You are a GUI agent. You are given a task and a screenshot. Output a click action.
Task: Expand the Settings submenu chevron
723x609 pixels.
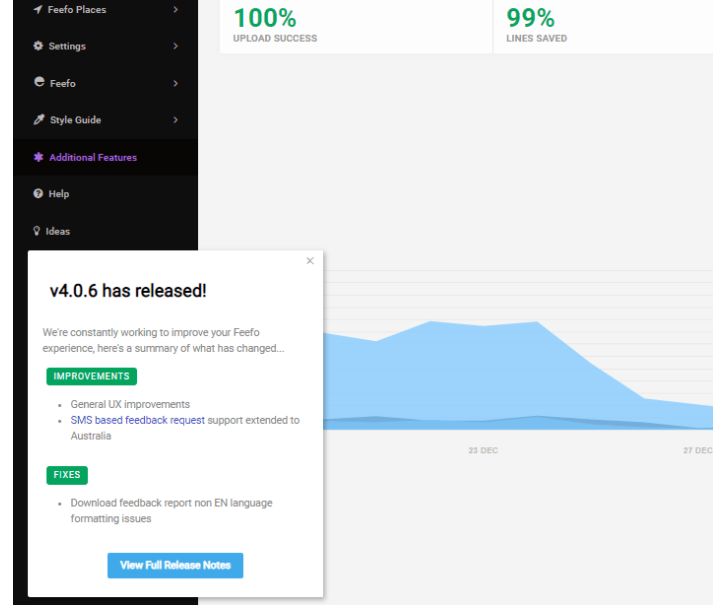[175, 46]
